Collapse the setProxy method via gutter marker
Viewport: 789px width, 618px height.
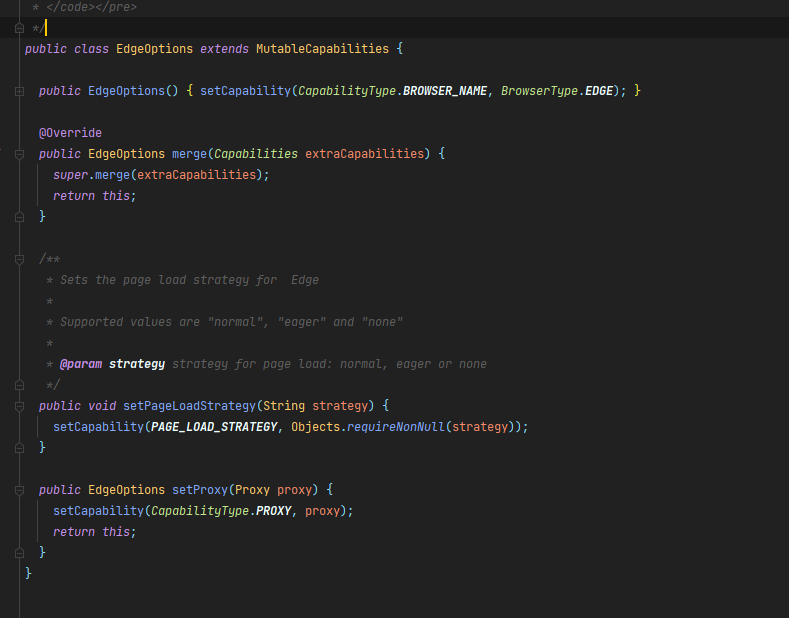coord(19,491)
